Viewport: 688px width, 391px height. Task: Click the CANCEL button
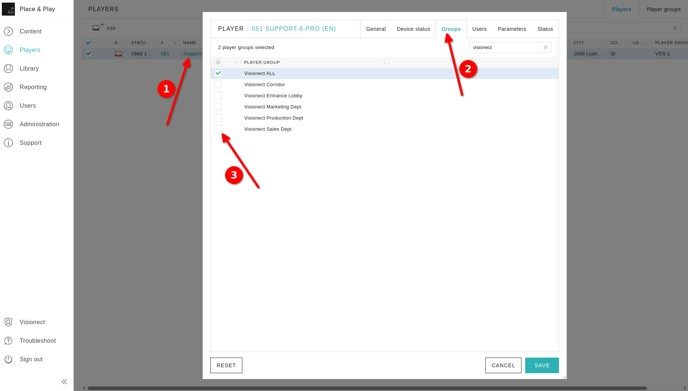coord(503,365)
